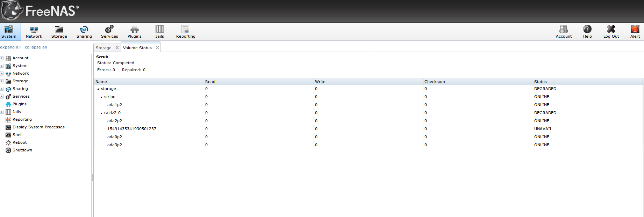Switch to the Storage tab
This screenshot has height=217, width=644.
103,48
